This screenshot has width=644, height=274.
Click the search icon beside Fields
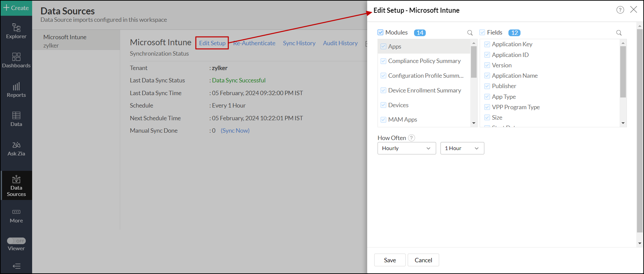pos(619,33)
